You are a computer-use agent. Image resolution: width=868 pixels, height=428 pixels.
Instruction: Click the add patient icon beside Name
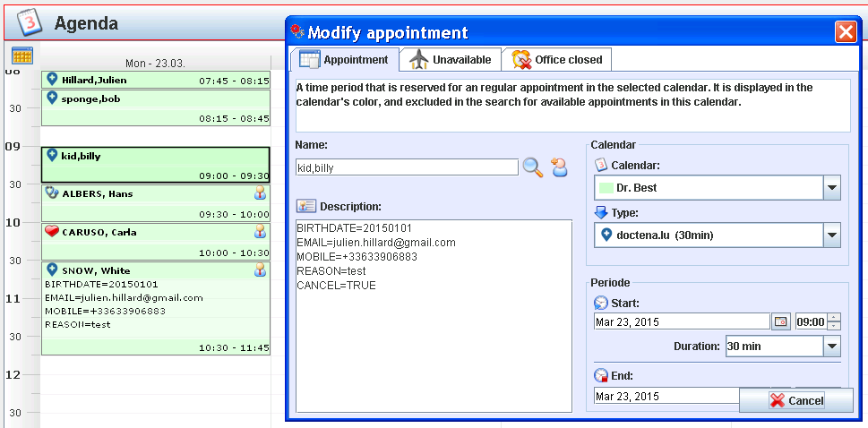pos(560,167)
